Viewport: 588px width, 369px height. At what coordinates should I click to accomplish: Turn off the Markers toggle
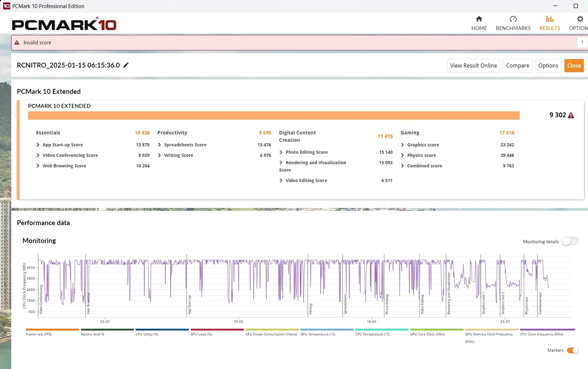pos(572,350)
